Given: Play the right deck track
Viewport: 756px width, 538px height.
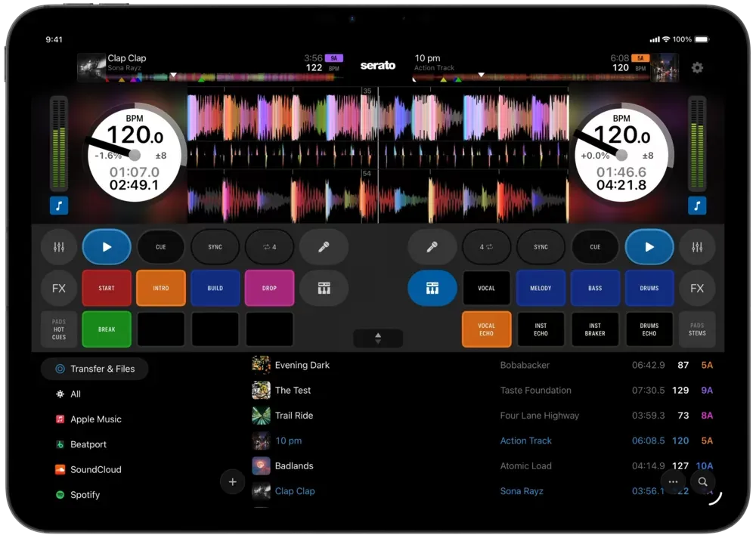Looking at the screenshot, I should pos(649,247).
